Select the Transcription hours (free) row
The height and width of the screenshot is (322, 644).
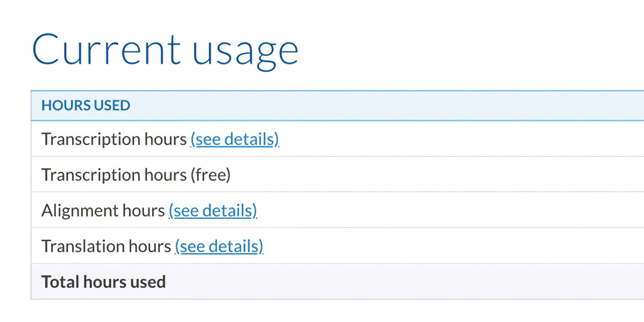pos(326,174)
